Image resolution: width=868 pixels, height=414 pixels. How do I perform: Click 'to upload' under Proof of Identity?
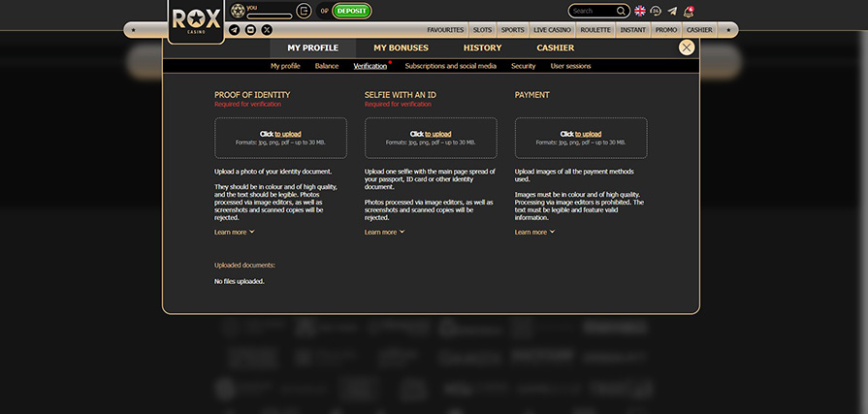288,134
